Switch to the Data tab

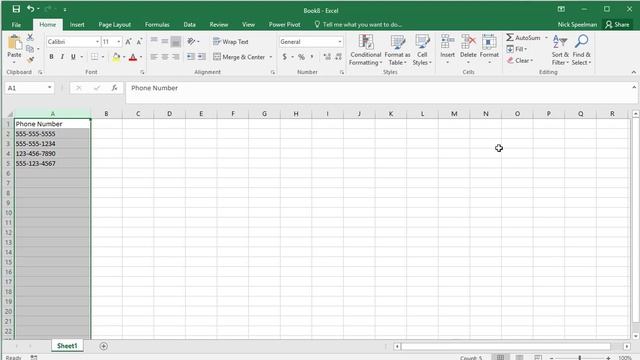click(189, 24)
